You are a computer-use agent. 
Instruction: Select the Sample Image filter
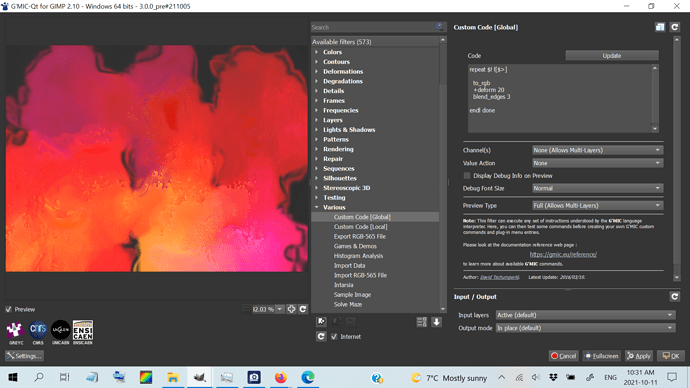(x=352, y=295)
